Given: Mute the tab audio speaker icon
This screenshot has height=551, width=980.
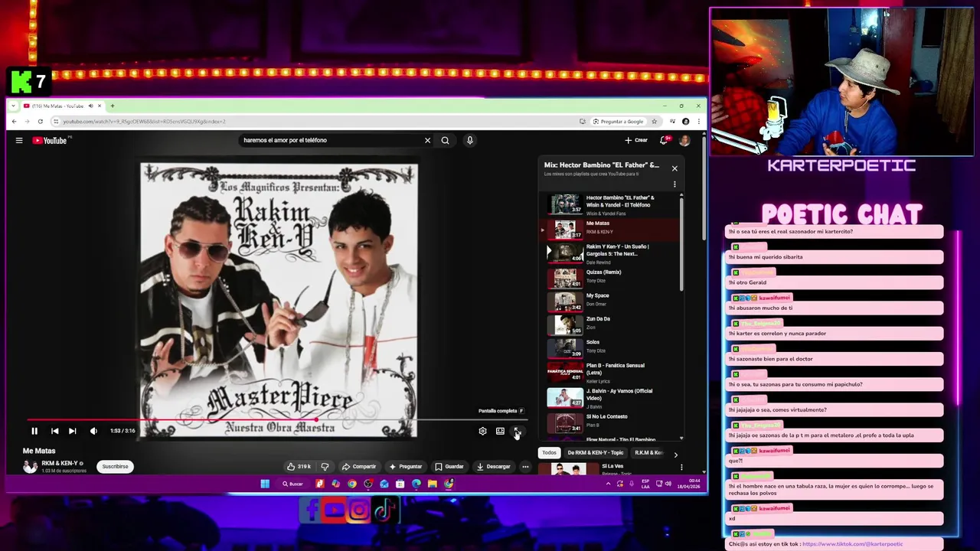Looking at the screenshot, I should click(90, 106).
